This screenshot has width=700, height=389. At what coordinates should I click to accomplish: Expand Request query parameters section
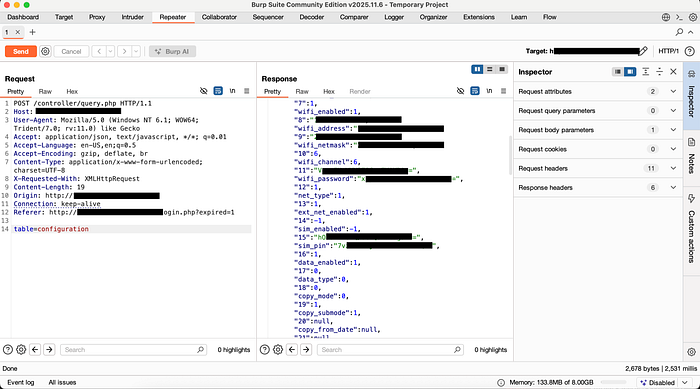[598, 111]
